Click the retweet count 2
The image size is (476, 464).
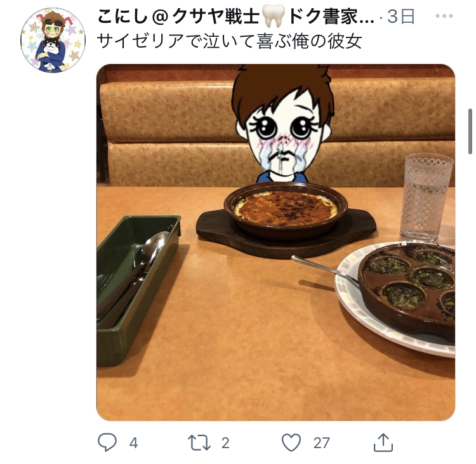pyautogui.click(x=225, y=443)
